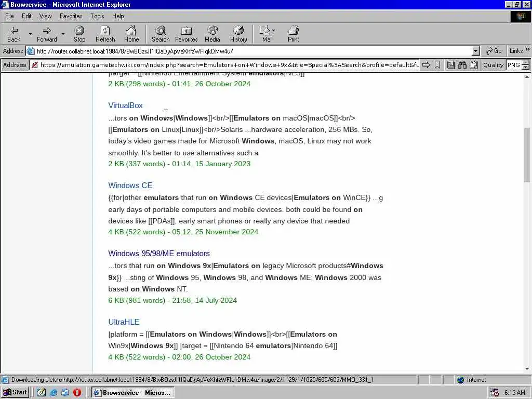532x399 pixels.
Task: Open the Windows 95/98/ME emulators result
Action: point(159,254)
